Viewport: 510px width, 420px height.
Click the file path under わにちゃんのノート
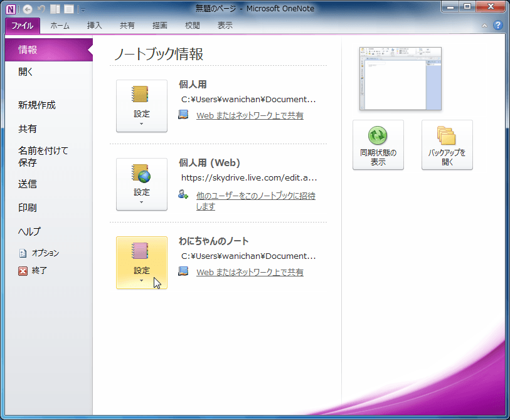tap(248, 256)
